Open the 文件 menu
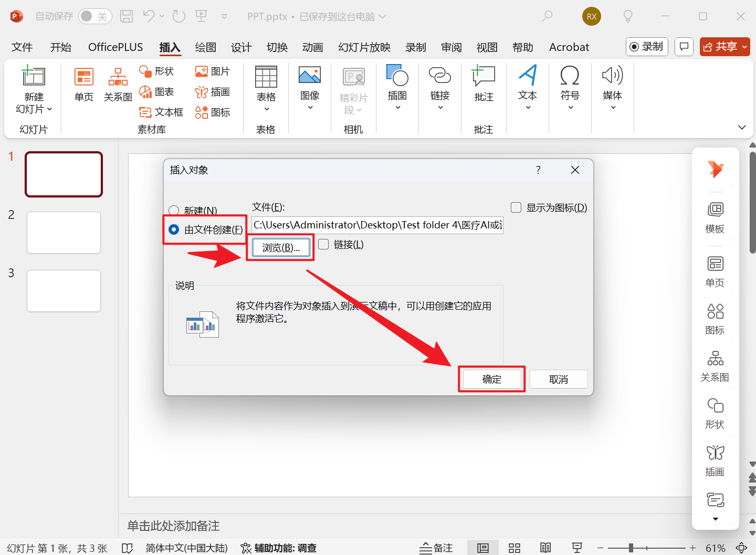The height and width of the screenshot is (555, 756). pyautogui.click(x=22, y=47)
